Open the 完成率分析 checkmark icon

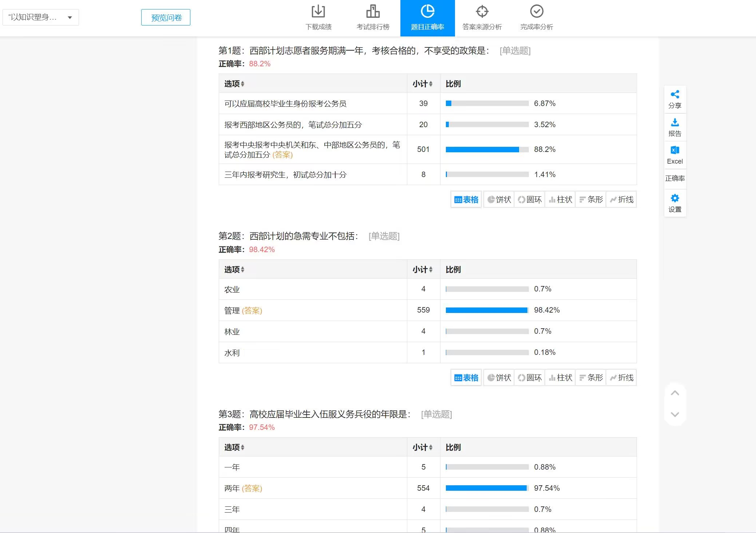pos(537,12)
